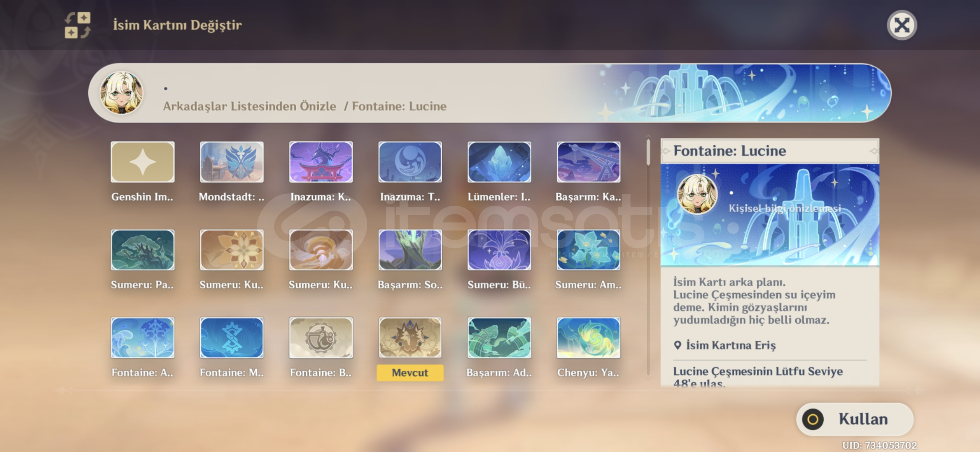Select the Başarım: Ad.. name card
This screenshot has height=452, width=980.
(499, 338)
